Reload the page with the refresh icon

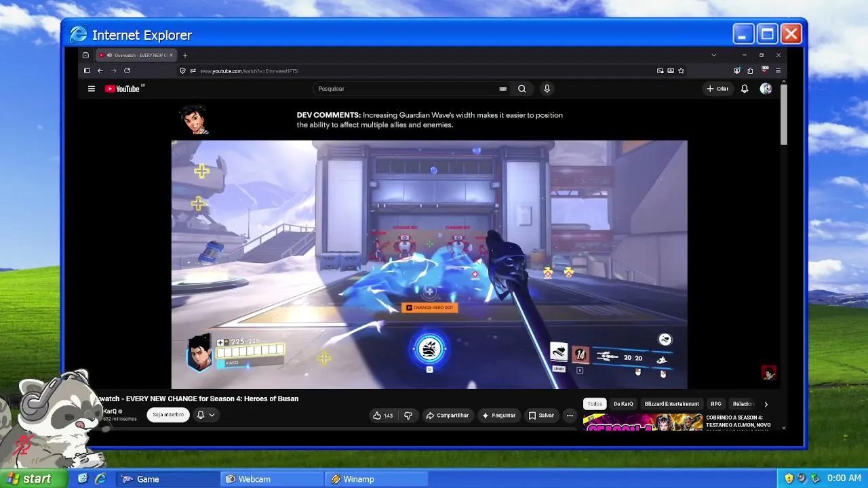127,70
